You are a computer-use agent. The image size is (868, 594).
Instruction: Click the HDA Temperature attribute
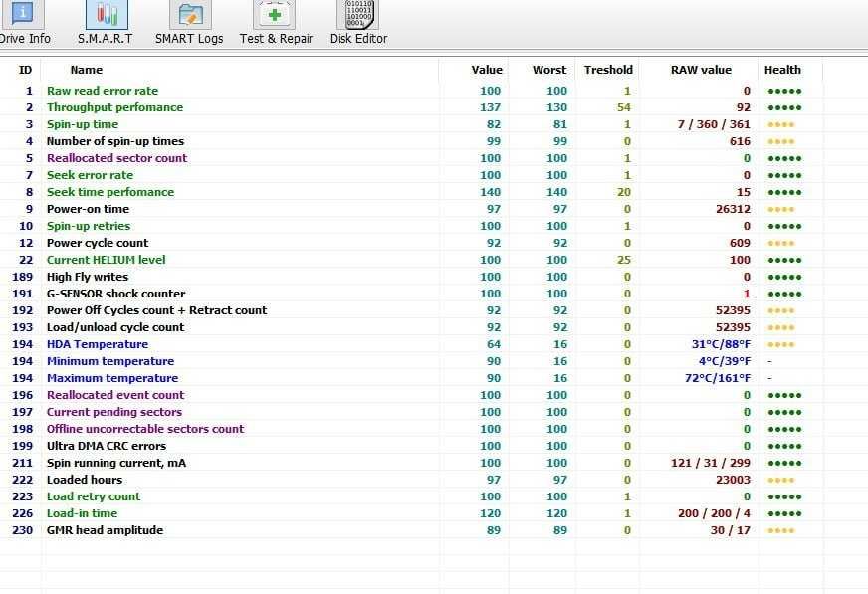pyautogui.click(x=98, y=344)
